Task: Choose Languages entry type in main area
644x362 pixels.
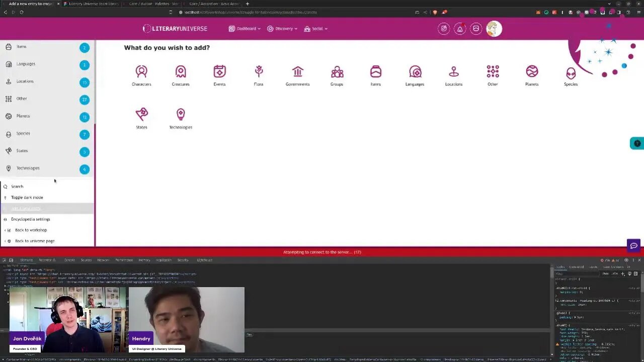Action: coord(415,75)
